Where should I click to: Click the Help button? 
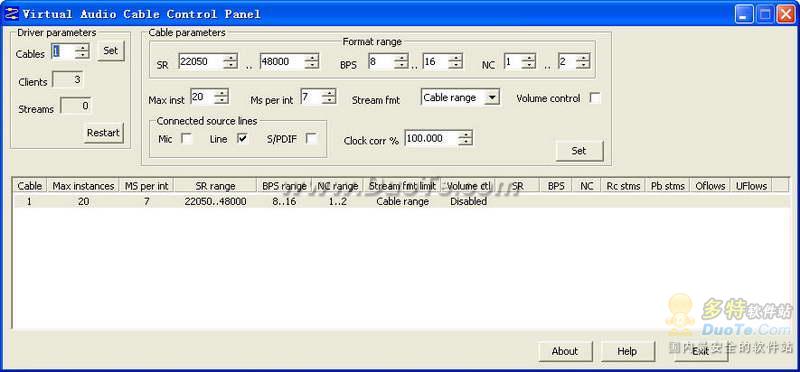tap(627, 351)
